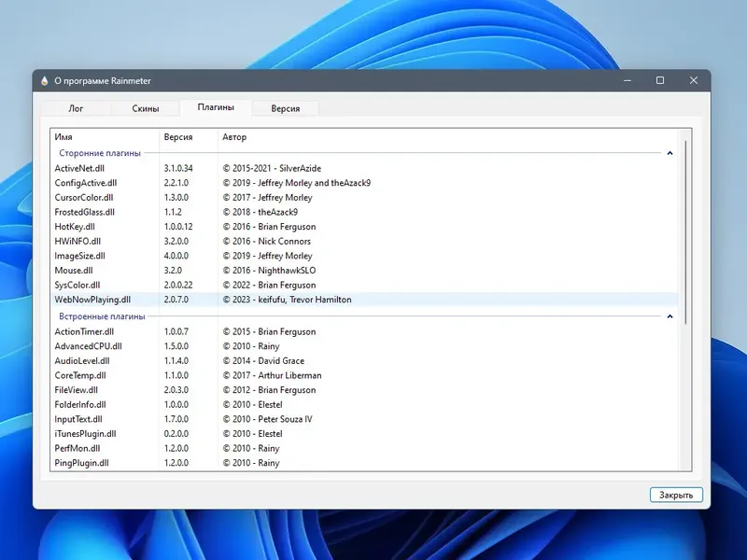The height and width of the screenshot is (560, 747).
Task: Click the Rainmeter droplet icon in title bar
Action: [44, 81]
